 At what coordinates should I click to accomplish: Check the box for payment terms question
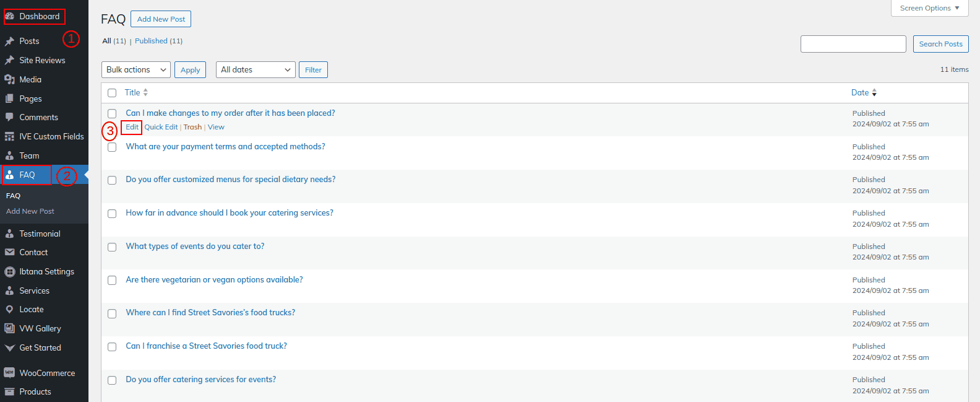112,147
